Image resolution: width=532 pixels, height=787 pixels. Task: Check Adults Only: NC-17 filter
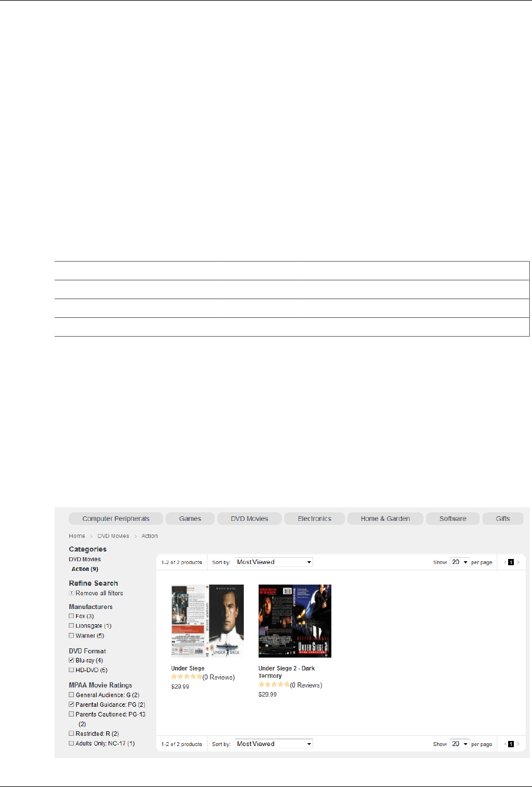[x=72, y=743]
